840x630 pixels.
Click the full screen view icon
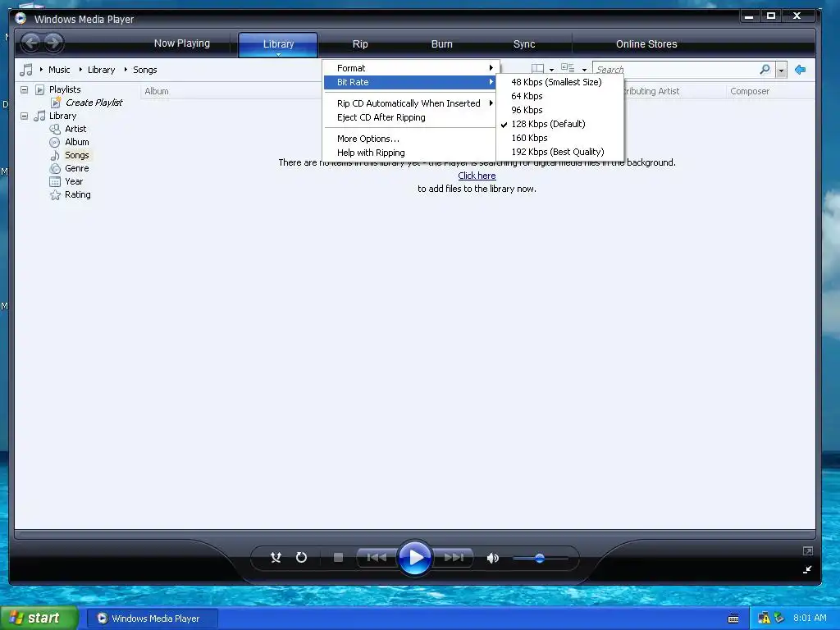coord(808,550)
